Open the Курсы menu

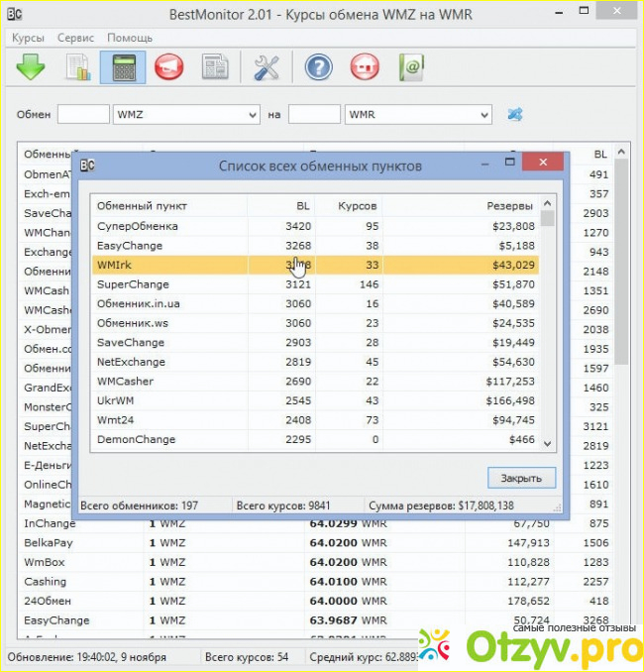(28, 37)
